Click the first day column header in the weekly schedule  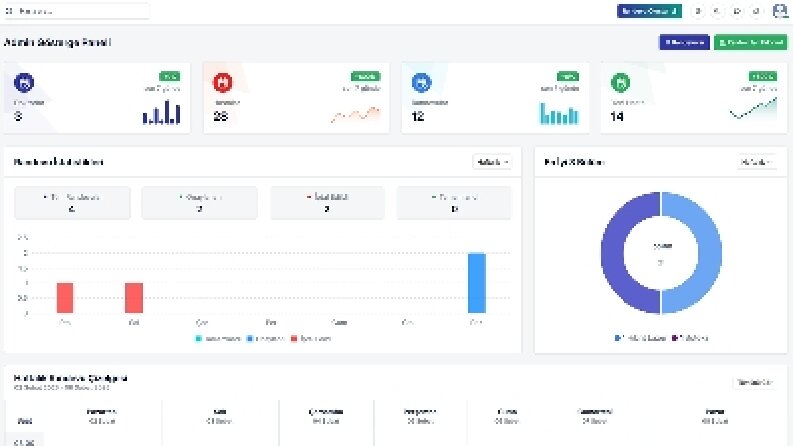[102, 416]
